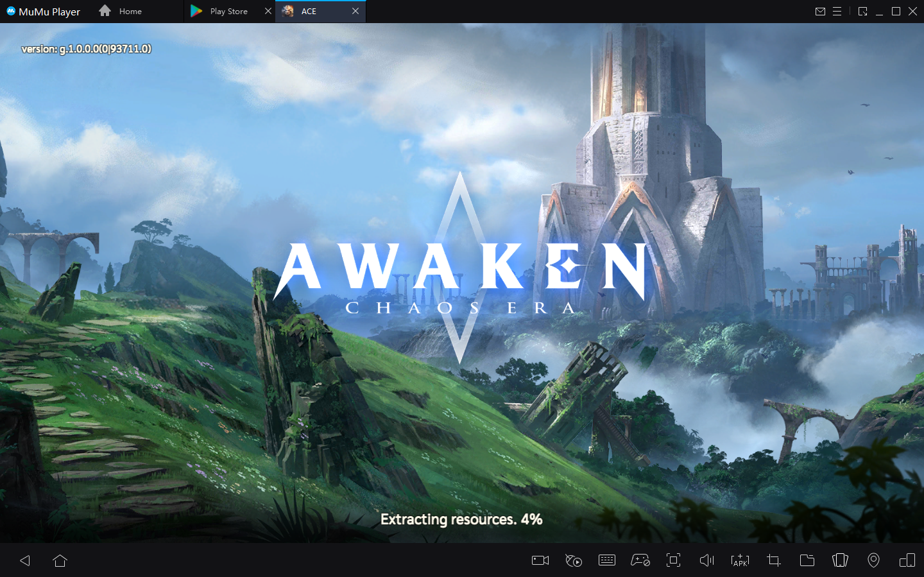The width and height of the screenshot is (924, 577).
Task: Open the virtual location tool
Action: pyautogui.click(x=873, y=560)
